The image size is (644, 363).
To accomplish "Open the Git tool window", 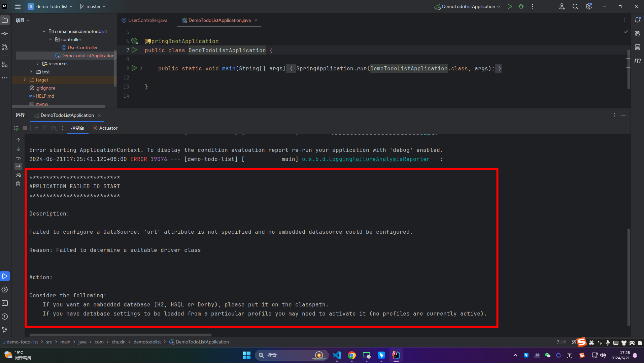I will point(5,330).
